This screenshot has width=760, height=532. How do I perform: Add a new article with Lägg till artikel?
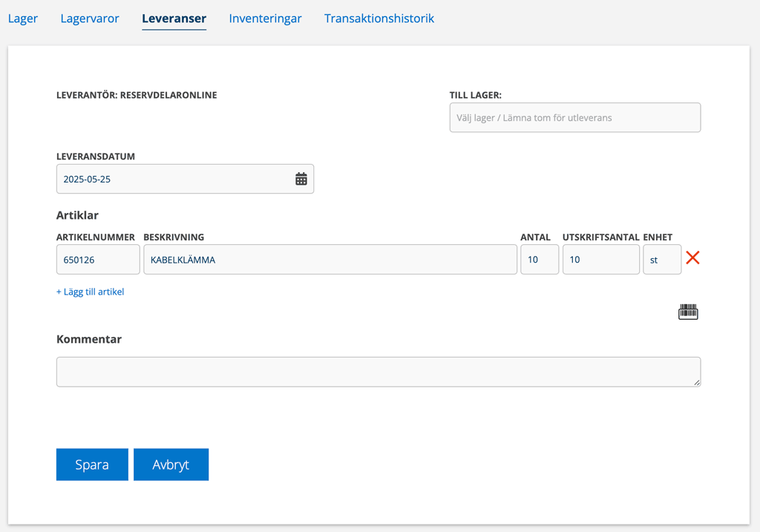90,292
